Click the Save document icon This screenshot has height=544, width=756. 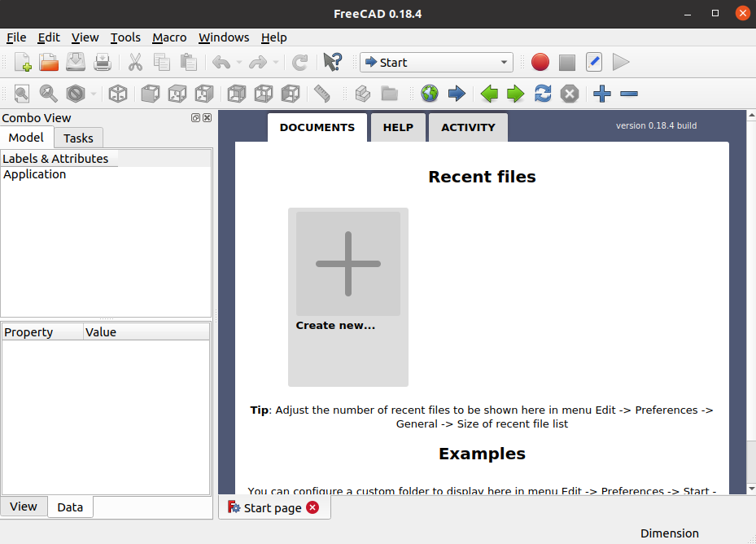76,62
